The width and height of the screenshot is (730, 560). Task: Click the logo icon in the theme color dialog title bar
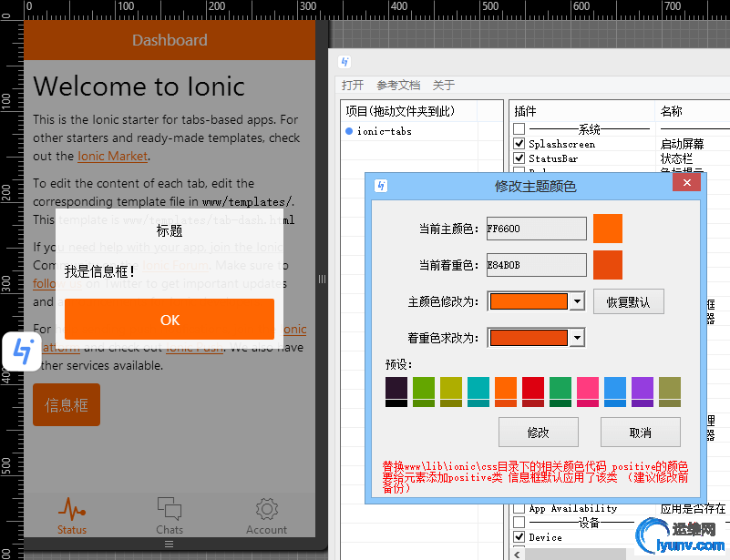click(x=381, y=186)
